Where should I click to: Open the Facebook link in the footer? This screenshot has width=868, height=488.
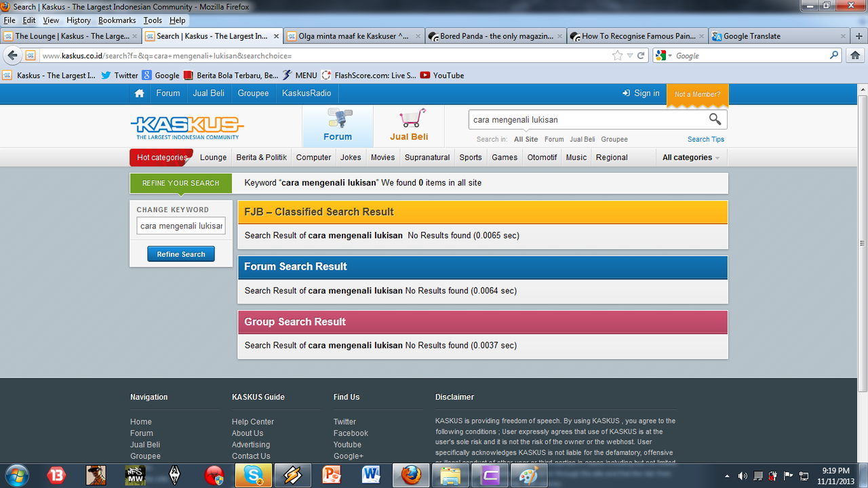[x=351, y=433]
